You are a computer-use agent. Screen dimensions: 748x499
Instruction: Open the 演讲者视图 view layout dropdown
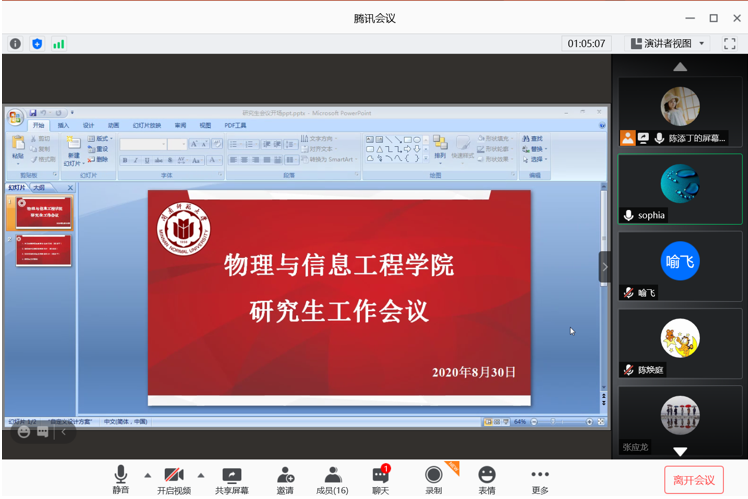(667, 43)
